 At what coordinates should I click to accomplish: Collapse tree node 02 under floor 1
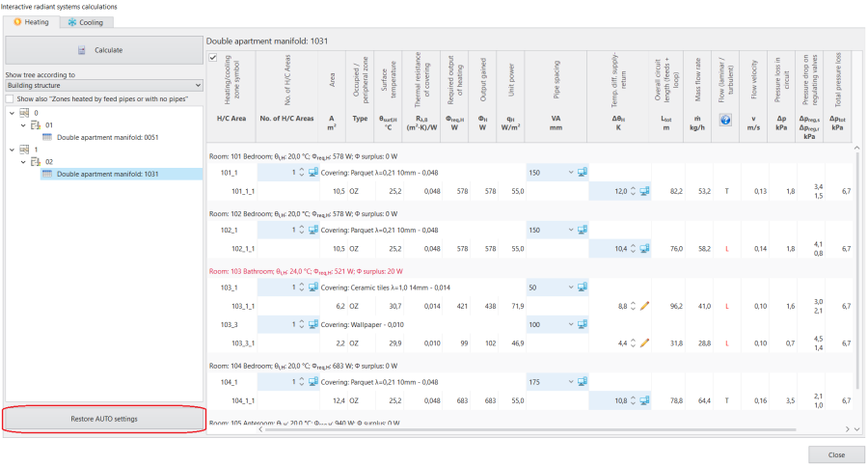23,162
